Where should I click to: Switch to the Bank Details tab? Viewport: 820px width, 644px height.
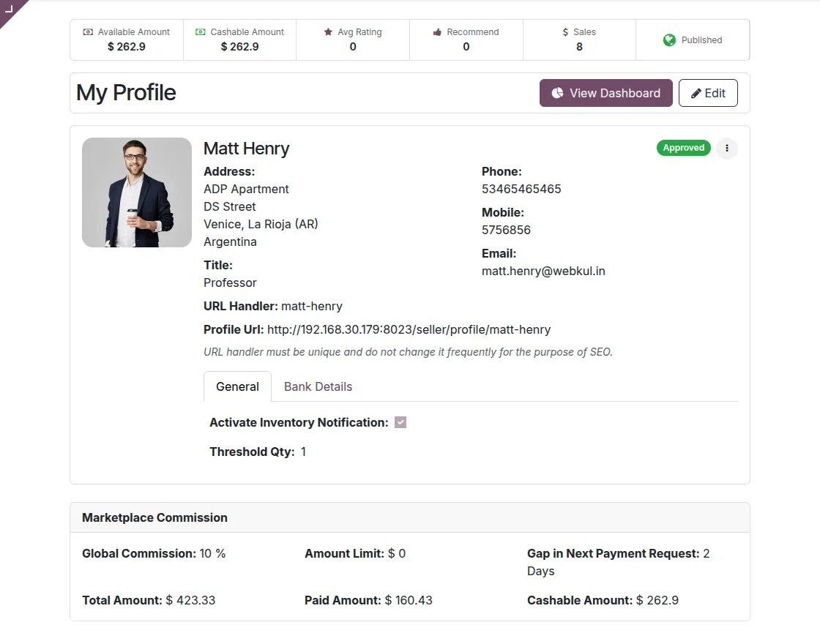click(x=318, y=386)
